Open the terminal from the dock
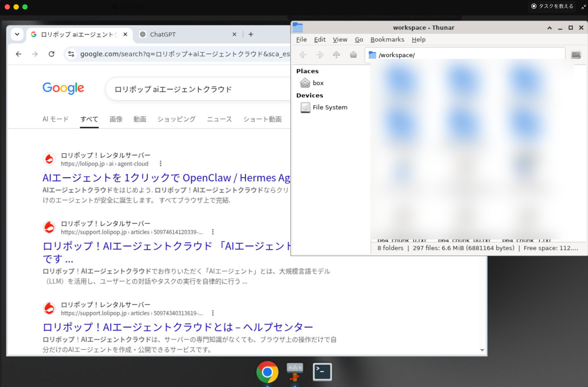The height and width of the screenshot is (387, 588). (x=322, y=372)
